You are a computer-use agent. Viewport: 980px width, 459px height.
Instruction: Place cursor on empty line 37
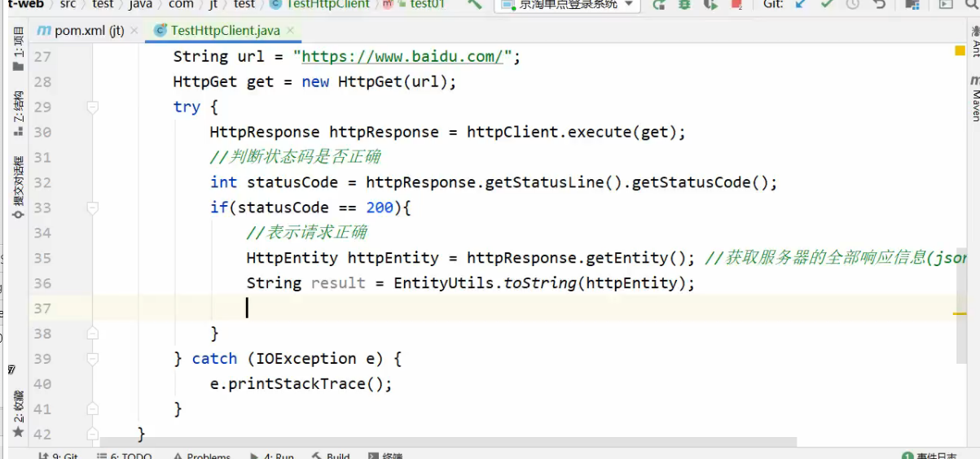click(246, 308)
